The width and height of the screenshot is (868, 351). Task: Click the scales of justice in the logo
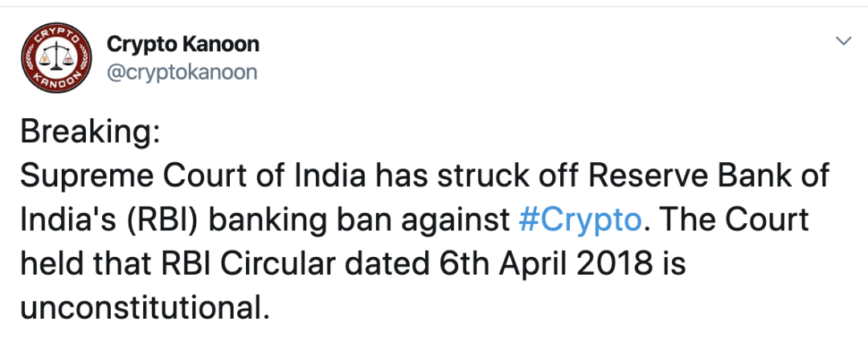(x=55, y=59)
